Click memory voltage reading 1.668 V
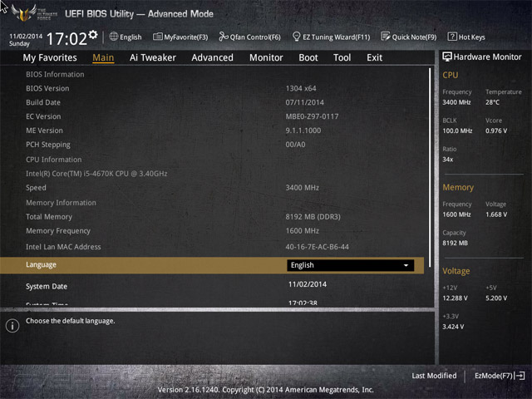The height and width of the screenshot is (399, 532). click(496, 214)
